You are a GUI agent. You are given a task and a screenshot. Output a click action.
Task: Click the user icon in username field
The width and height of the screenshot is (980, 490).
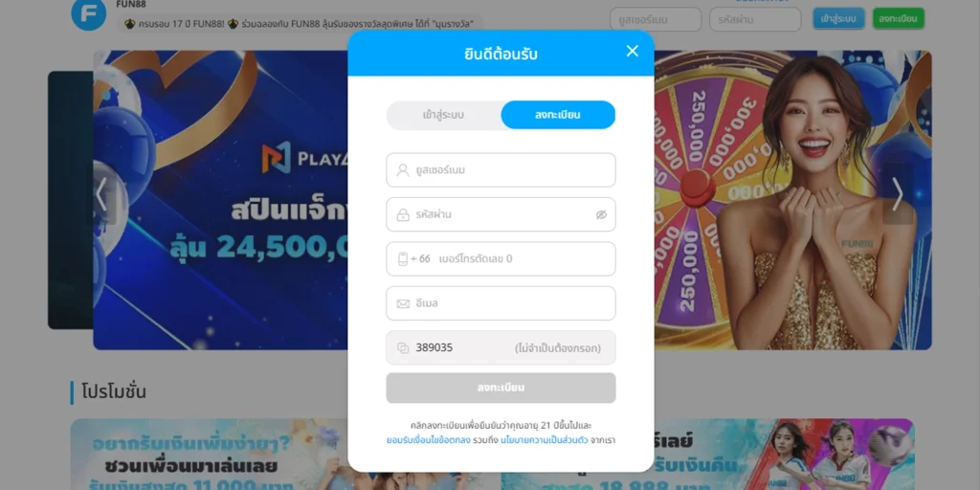[x=403, y=170]
